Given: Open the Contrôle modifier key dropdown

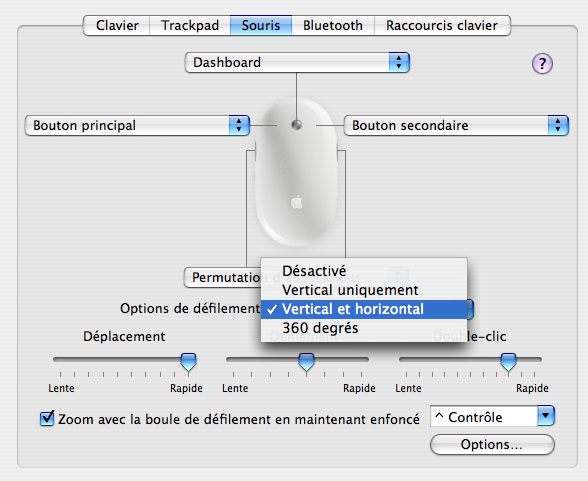Looking at the screenshot, I should (492, 416).
